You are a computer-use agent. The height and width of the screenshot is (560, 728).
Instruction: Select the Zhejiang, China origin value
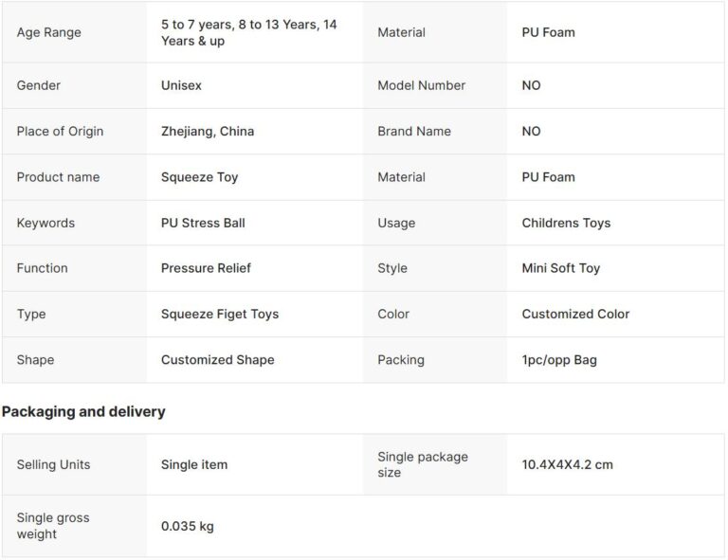pos(208,131)
